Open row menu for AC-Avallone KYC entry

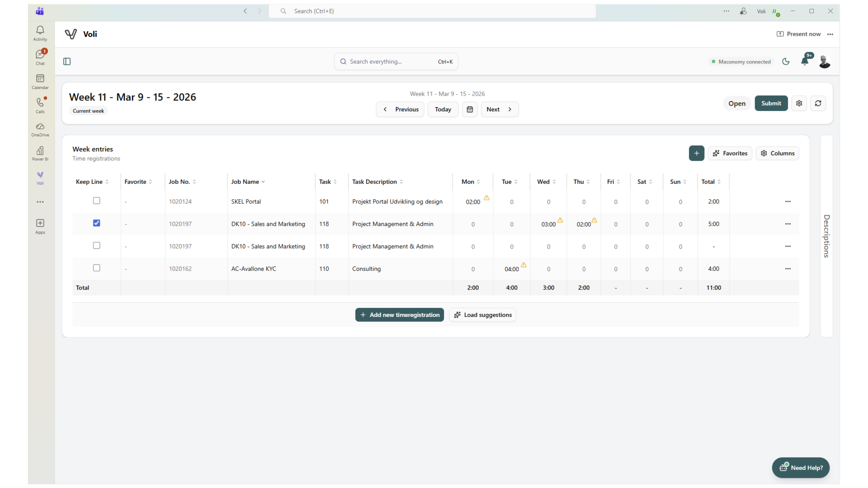pos(787,269)
